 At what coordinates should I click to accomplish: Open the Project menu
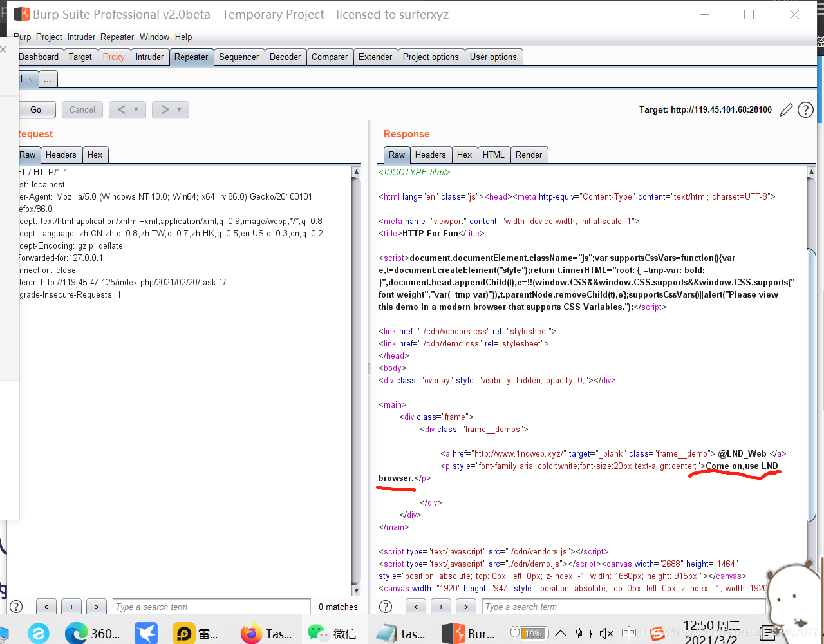[49, 37]
